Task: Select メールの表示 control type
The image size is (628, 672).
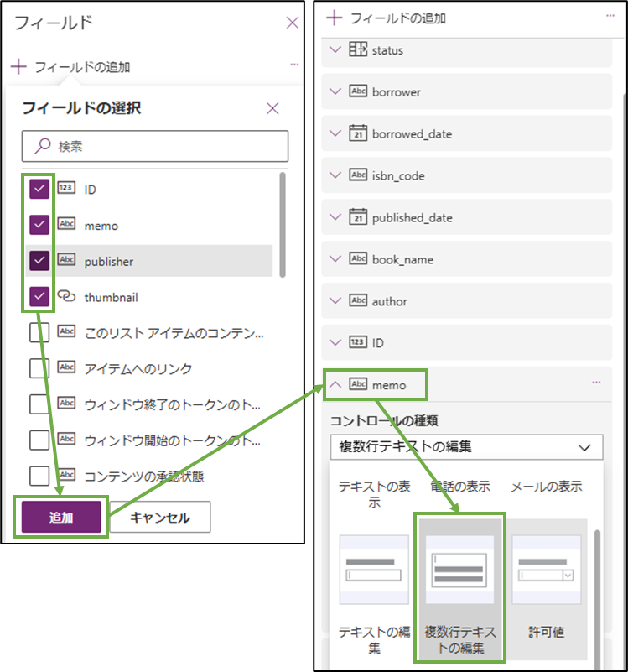Action: pyautogui.click(x=546, y=487)
